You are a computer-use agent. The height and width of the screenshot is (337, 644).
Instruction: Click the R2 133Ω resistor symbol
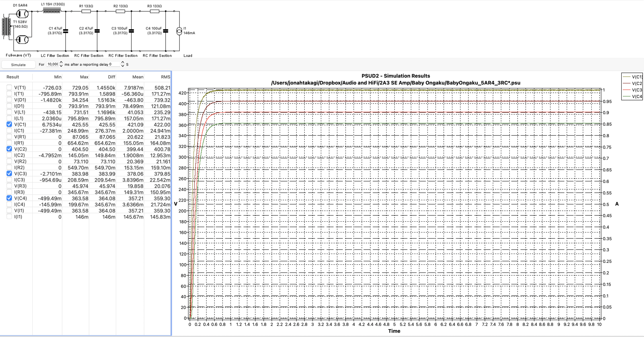[120, 11]
